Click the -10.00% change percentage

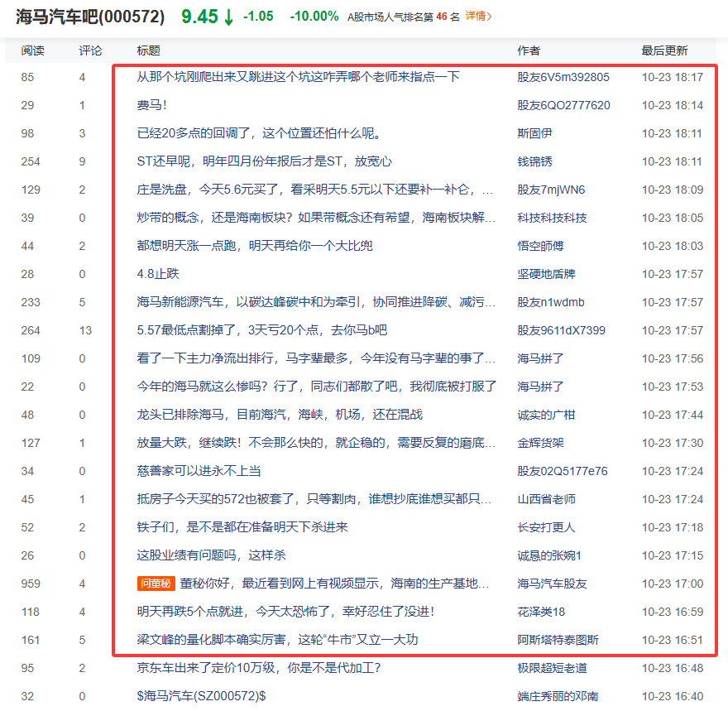314,17
